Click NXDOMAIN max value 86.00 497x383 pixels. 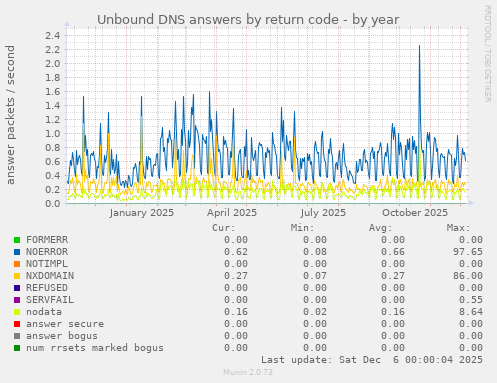[x=468, y=276]
